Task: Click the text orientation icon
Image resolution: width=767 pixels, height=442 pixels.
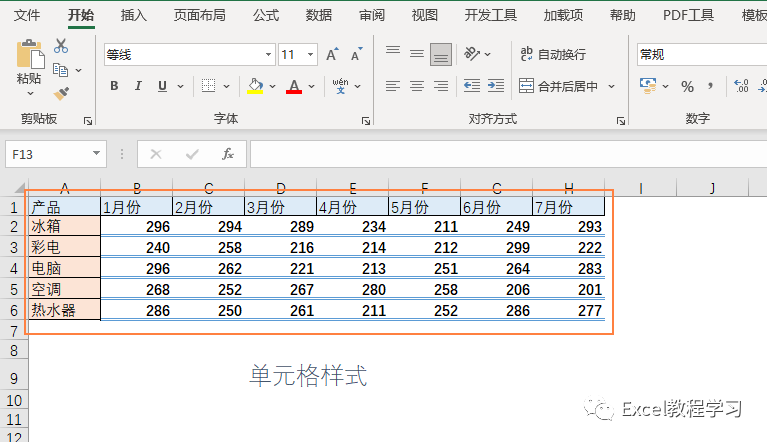Action: point(472,54)
